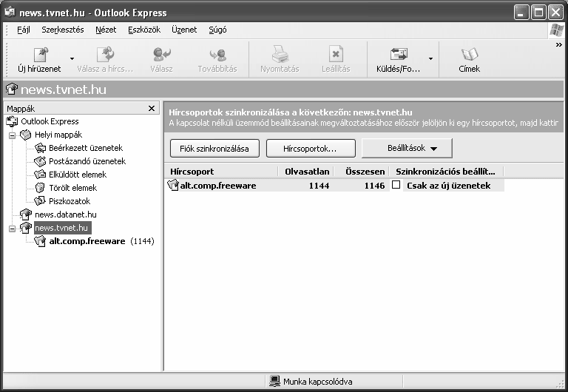Collapse the news.tvnet.hu tree node
Viewport: 568px width, 392px height.
tap(12, 229)
